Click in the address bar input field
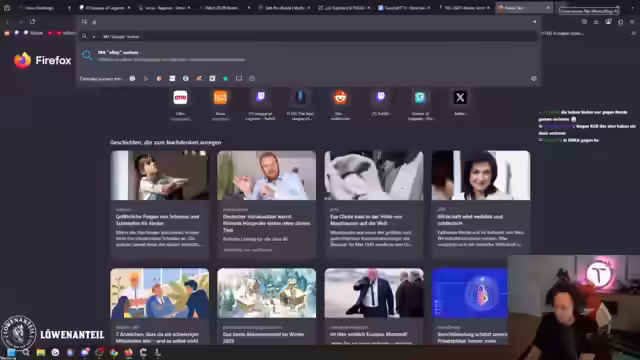The height and width of the screenshot is (360, 640). pyautogui.click(x=310, y=22)
